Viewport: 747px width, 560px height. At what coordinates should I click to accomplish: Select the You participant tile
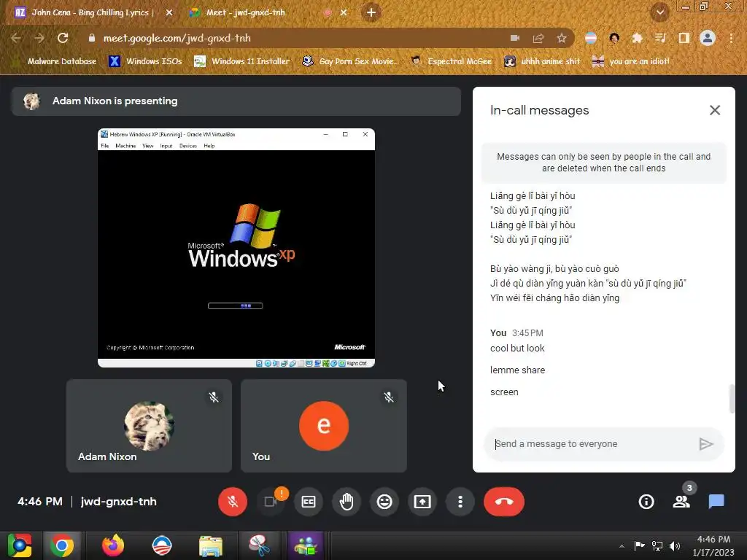[x=324, y=426]
